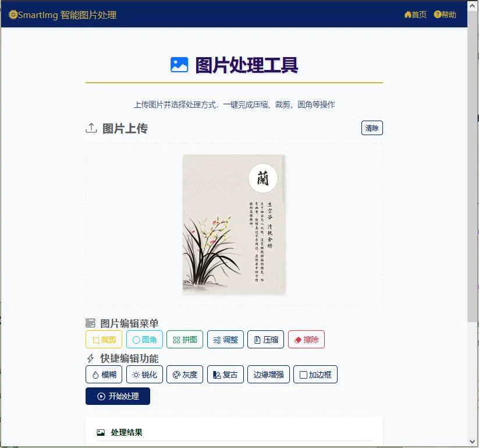479x448 pixels.
Task: Select the 压缩 compress tool
Action: [266, 339]
